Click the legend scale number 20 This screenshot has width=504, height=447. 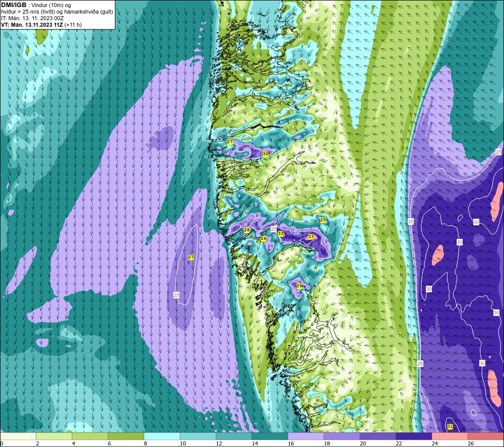pos(363,443)
